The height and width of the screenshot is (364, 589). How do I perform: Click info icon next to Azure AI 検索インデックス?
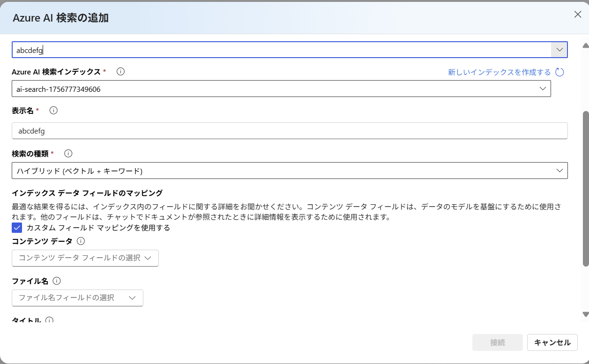click(120, 72)
